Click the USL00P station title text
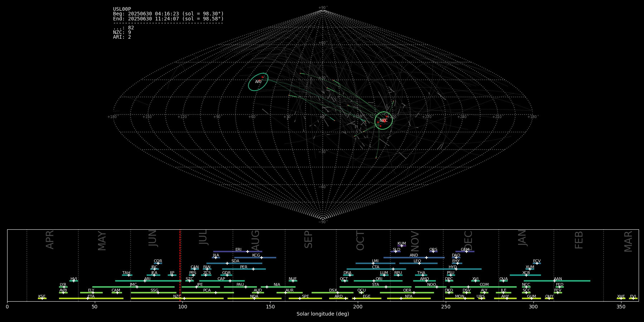The image size is (644, 322). point(122,9)
